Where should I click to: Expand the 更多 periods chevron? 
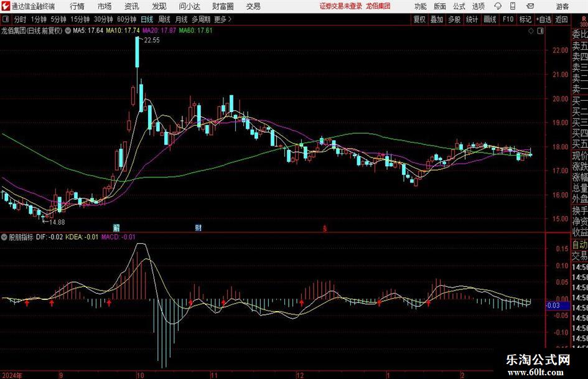click(230, 19)
